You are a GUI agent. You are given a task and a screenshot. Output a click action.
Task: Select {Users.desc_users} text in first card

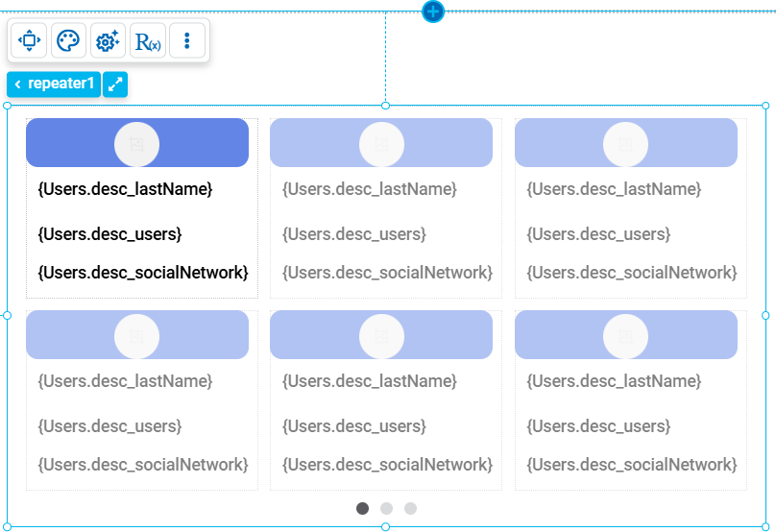(x=109, y=234)
